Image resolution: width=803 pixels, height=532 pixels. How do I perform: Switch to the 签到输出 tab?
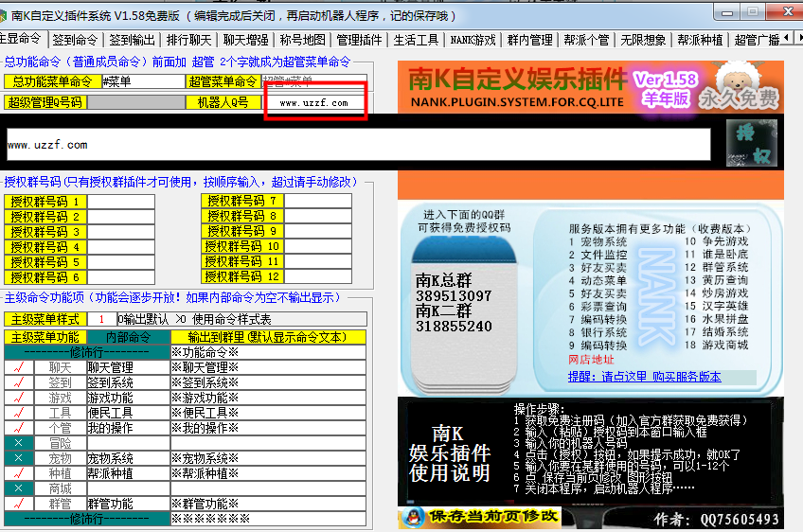coord(133,40)
